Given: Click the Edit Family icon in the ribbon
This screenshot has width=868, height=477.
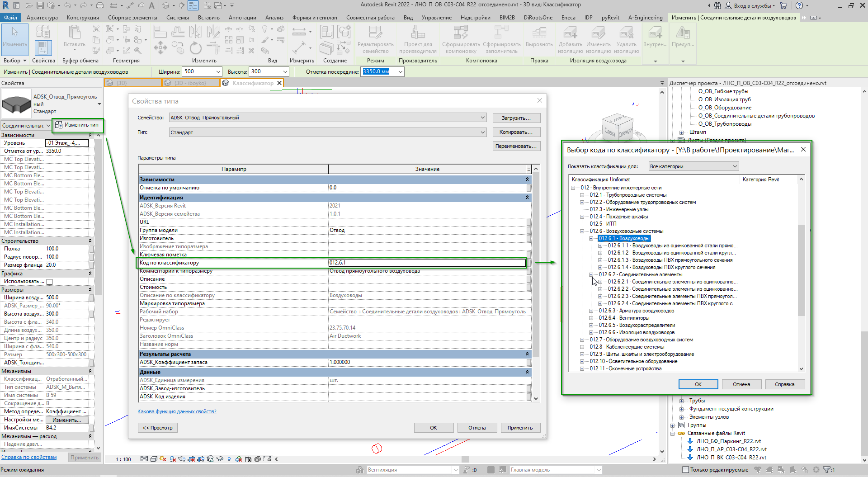Looking at the screenshot, I should click(x=375, y=33).
